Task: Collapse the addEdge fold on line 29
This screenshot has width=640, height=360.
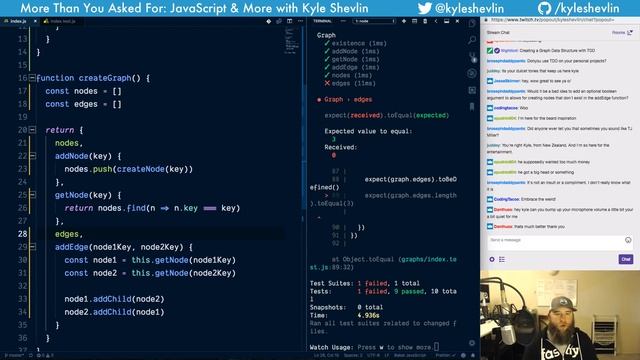Action: (x=32, y=247)
